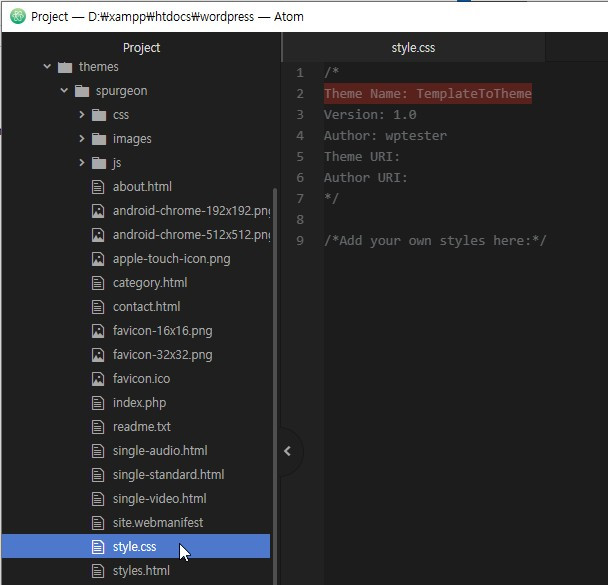This screenshot has height=585, width=608.
Task: Select style.css file name in tree
Action: pyautogui.click(x=135, y=547)
